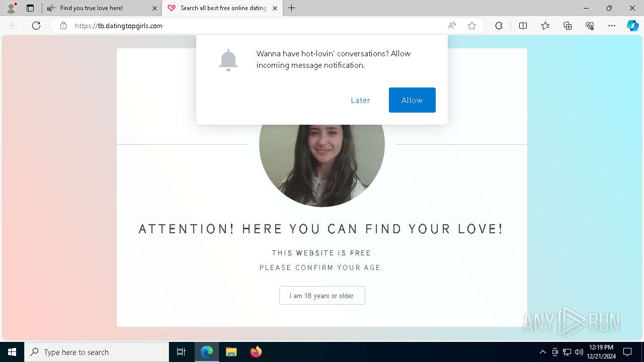Open the Windows notification center
The image size is (644, 362).
pyautogui.click(x=627, y=352)
